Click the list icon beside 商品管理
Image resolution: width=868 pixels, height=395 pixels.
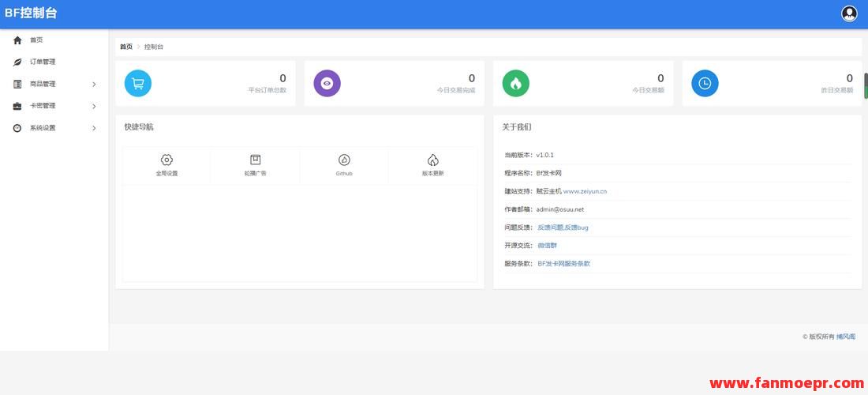(17, 85)
